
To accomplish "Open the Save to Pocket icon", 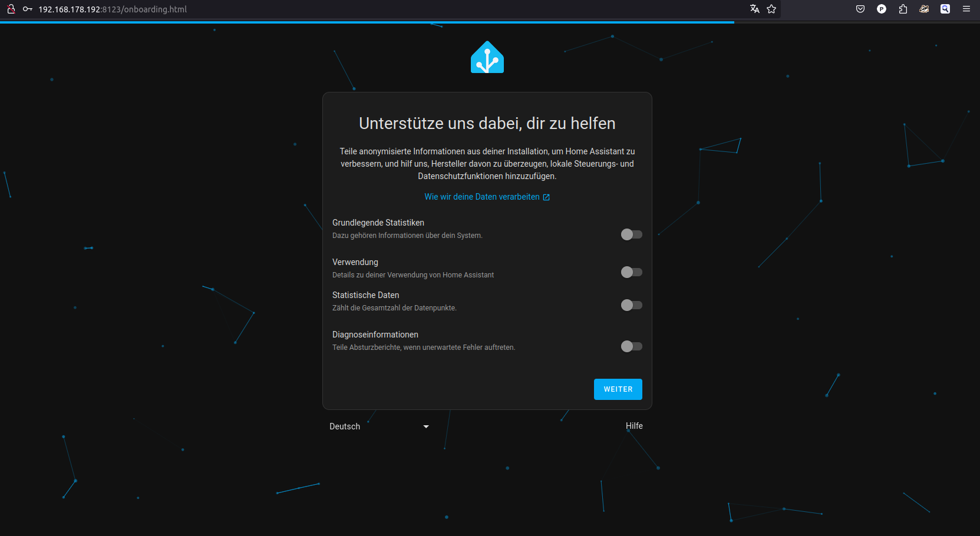I will pos(860,9).
